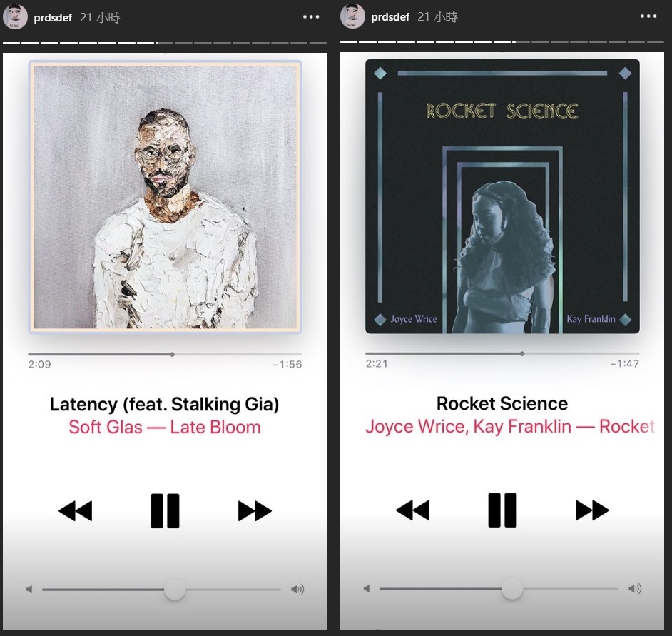The image size is (672, 636).
Task: Adjust the left player's volume slider knob
Action: click(175, 590)
